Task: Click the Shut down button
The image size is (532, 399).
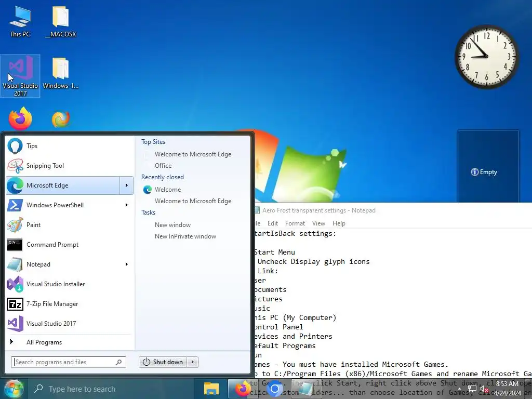Action: pos(163,362)
